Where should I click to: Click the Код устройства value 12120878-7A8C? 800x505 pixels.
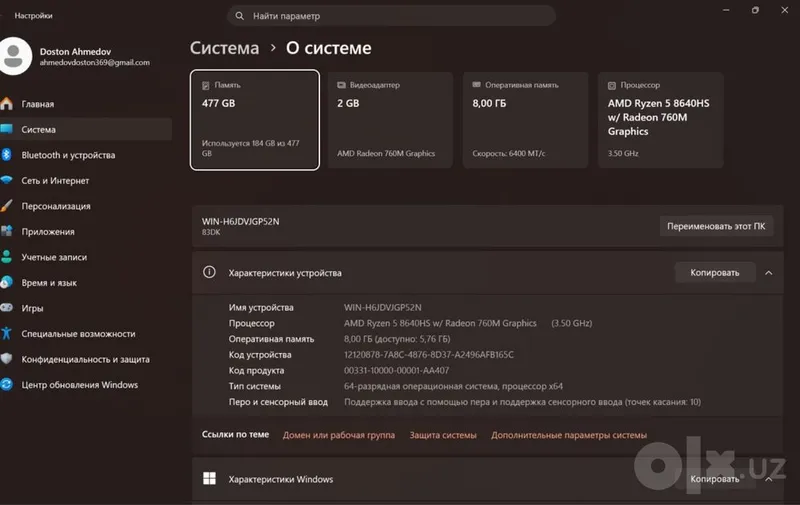[x=429, y=355]
